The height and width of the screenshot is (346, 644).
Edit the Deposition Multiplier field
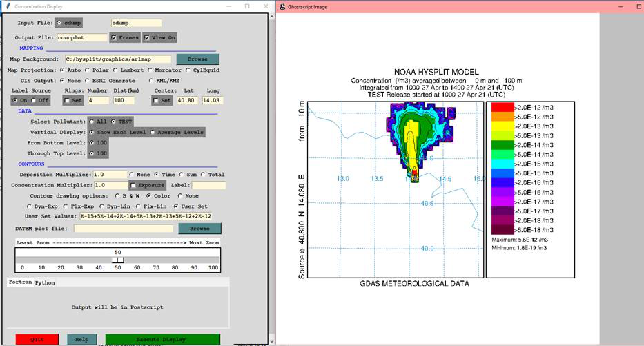point(110,175)
